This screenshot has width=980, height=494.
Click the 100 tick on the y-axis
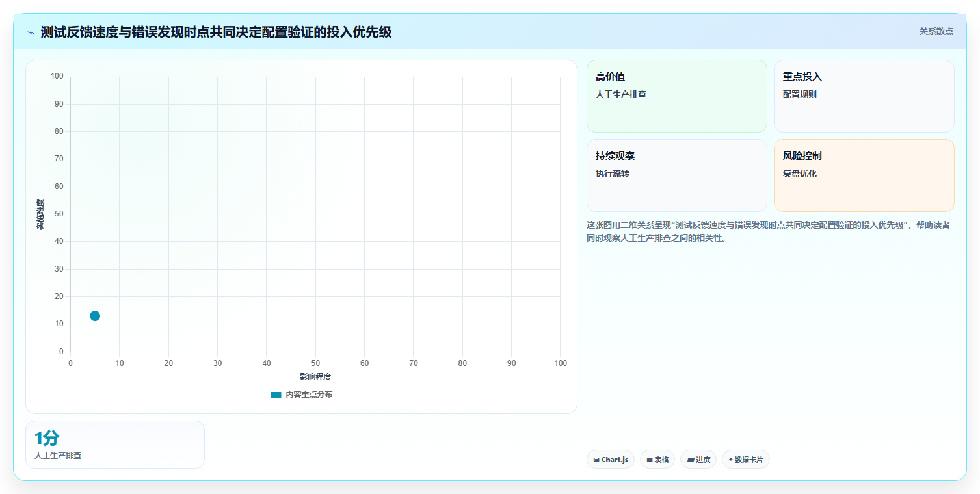tap(57, 77)
